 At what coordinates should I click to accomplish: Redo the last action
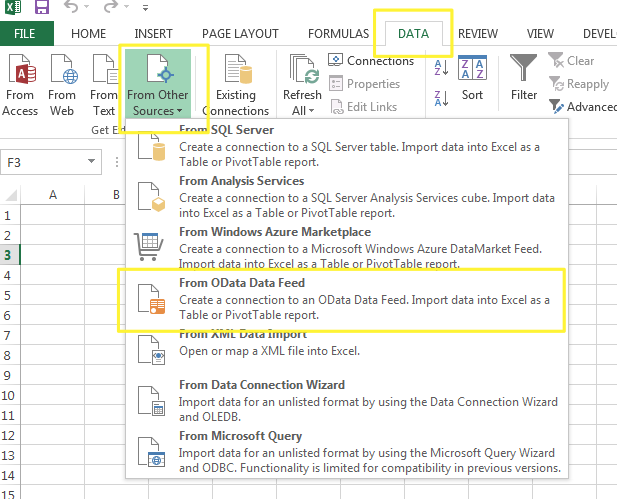(x=111, y=7)
